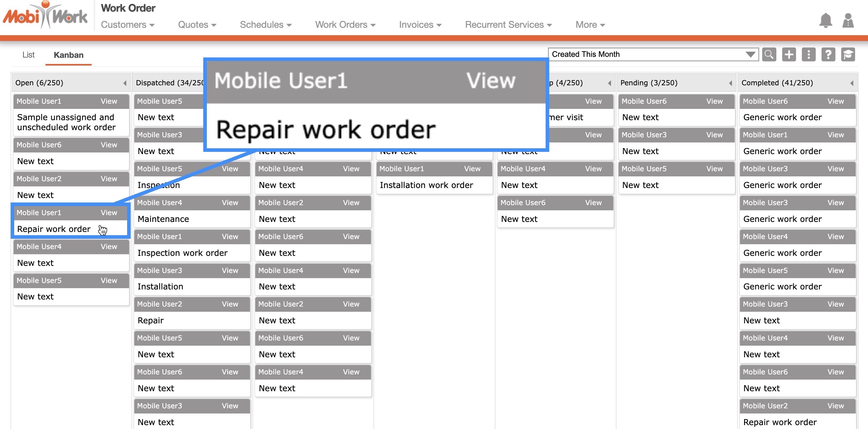This screenshot has width=868, height=429.
Task: Expand the Work Orders menu
Action: tap(345, 25)
